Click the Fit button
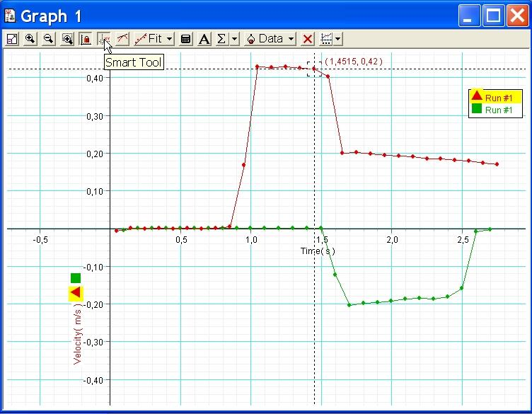The height and width of the screenshot is (414, 532). (x=149, y=39)
